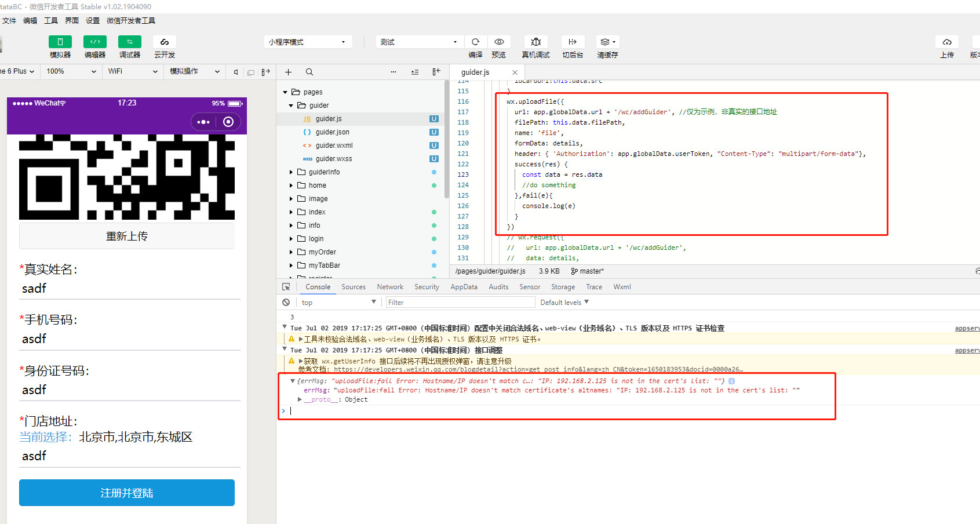Click the 注册并登陆 button
This screenshot has height=524, width=980.
coord(127,493)
